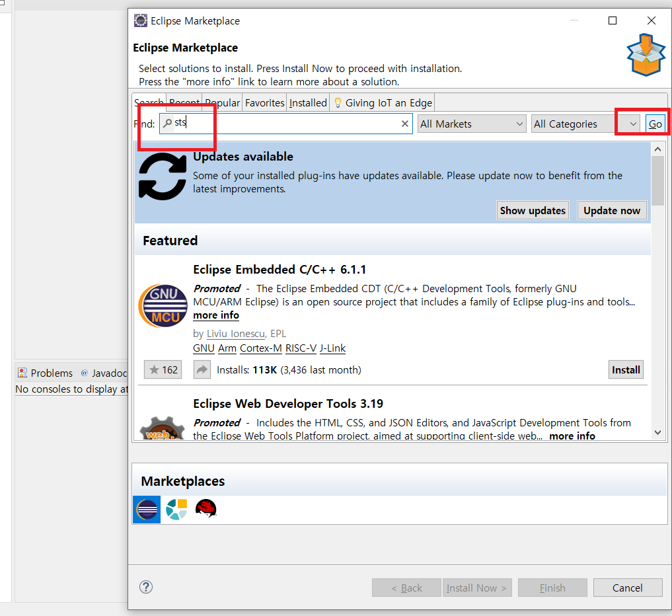Image resolution: width=672 pixels, height=616 pixels.
Task: Share Eclipse Embedded C/C++ using arrow icon
Action: [202, 370]
